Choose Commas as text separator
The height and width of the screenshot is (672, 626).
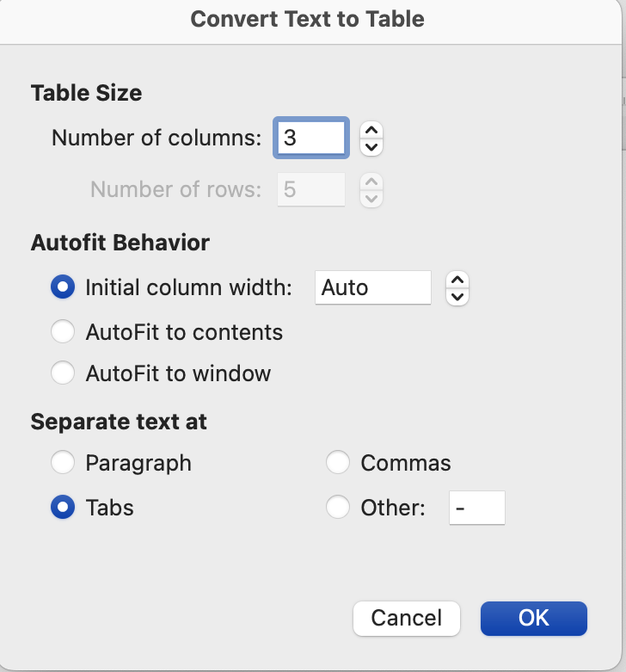338,462
